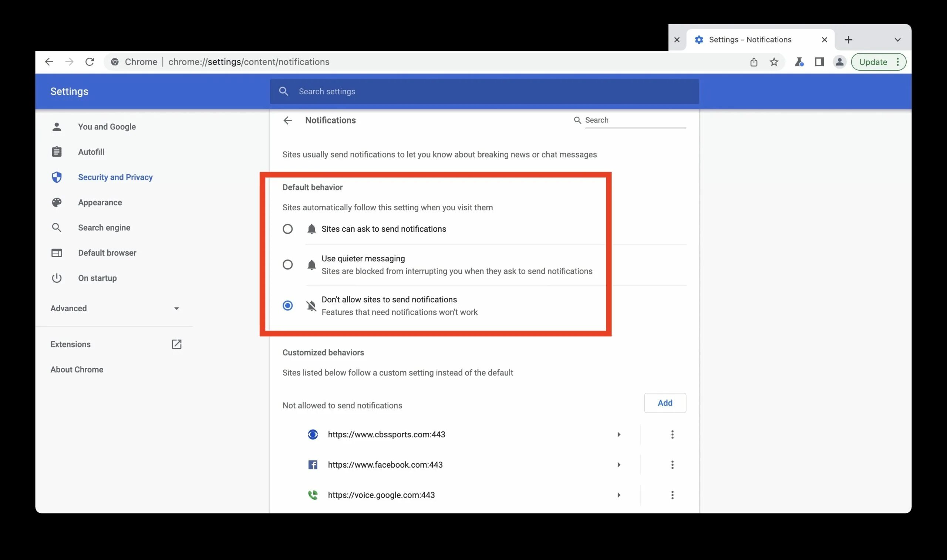The image size is (947, 560).
Task: Click the Notifications site Search field
Action: (636, 121)
